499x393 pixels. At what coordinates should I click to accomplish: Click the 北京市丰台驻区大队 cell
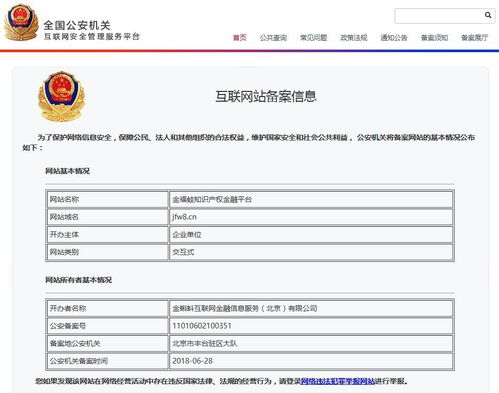311,343
